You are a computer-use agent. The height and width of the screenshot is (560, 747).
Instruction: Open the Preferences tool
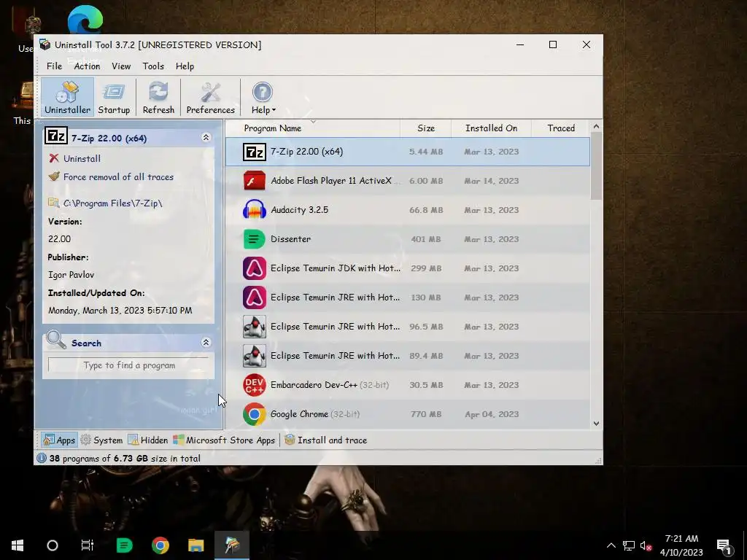click(210, 98)
